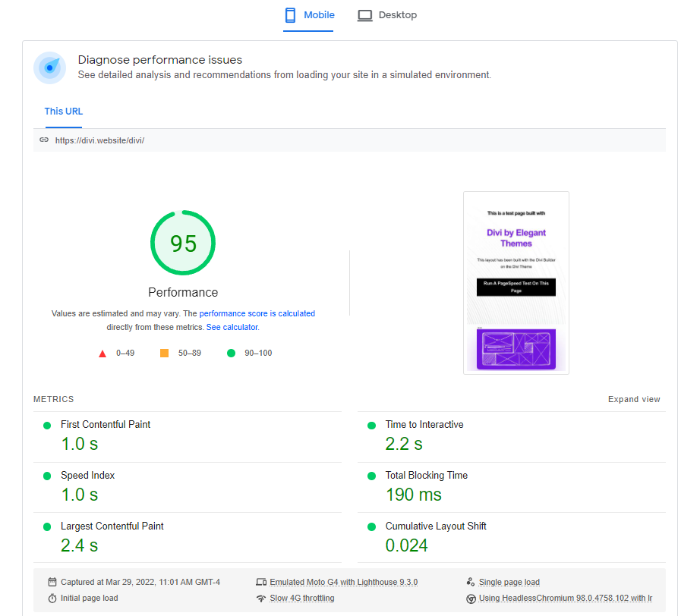700x616 pixels.
Task: Click the green dot beside Total Blocking Time
Action: (x=371, y=476)
